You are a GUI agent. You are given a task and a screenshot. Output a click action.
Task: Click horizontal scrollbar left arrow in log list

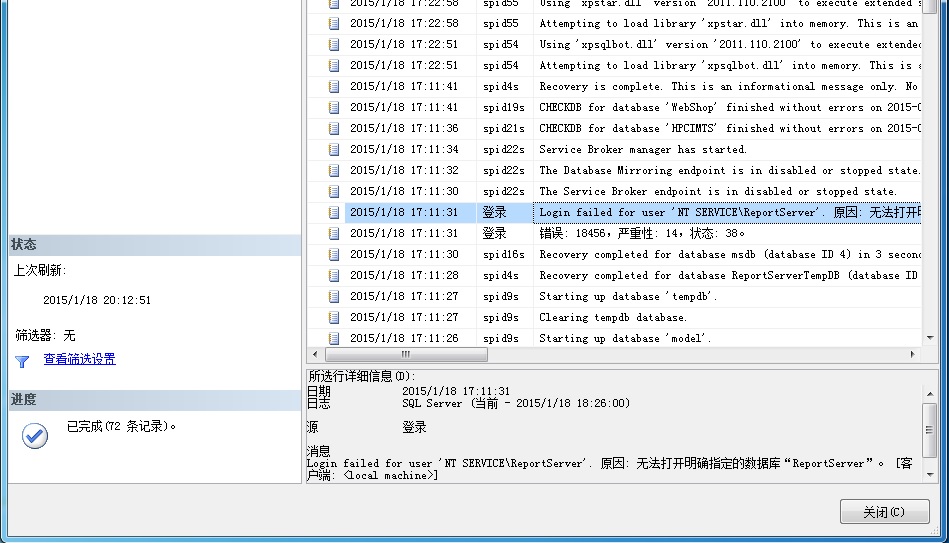[x=315, y=354]
